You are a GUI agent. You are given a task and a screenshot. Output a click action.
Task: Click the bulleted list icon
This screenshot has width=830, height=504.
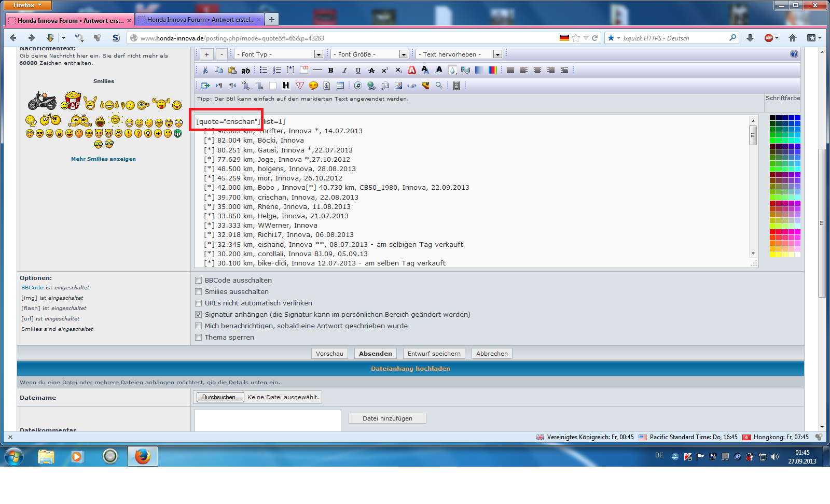pyautogui.click(x=264, y=70)
